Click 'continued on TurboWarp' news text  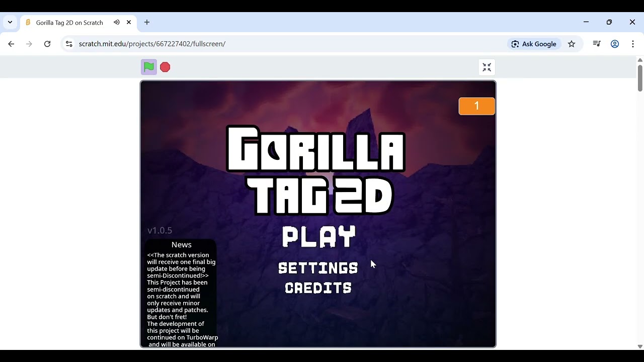pos(183,338)
